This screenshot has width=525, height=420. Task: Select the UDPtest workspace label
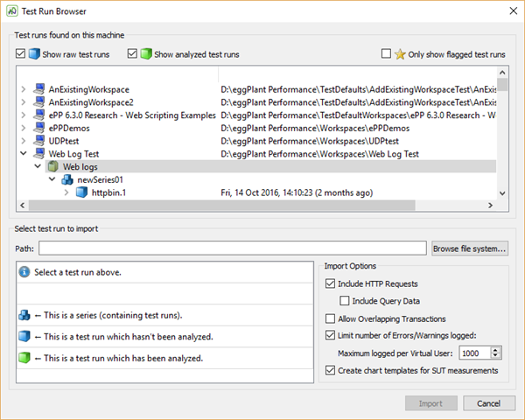(64, 141)
